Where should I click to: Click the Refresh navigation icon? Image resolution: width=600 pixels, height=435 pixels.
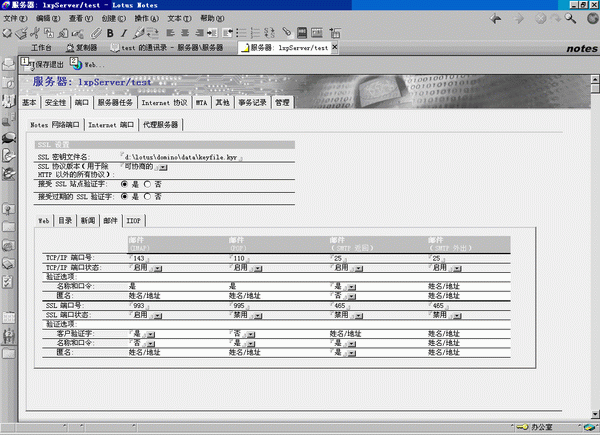click(x=555, y=18)
